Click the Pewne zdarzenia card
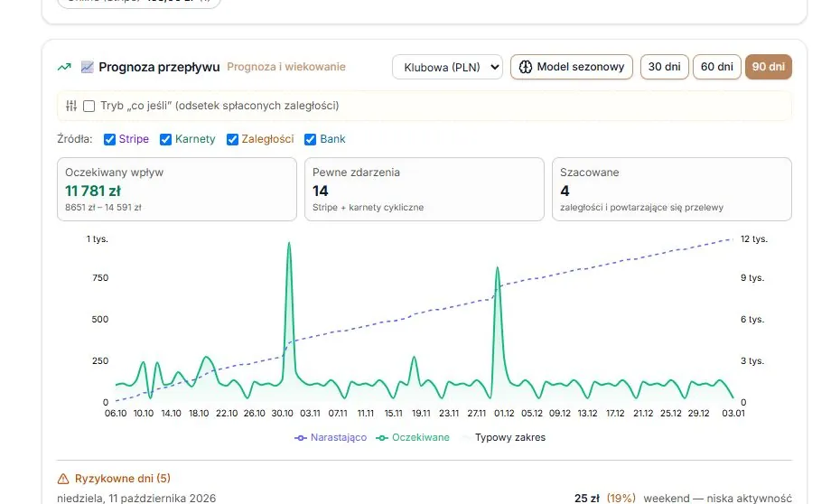840x504 pixels. [x=425, y=189]
